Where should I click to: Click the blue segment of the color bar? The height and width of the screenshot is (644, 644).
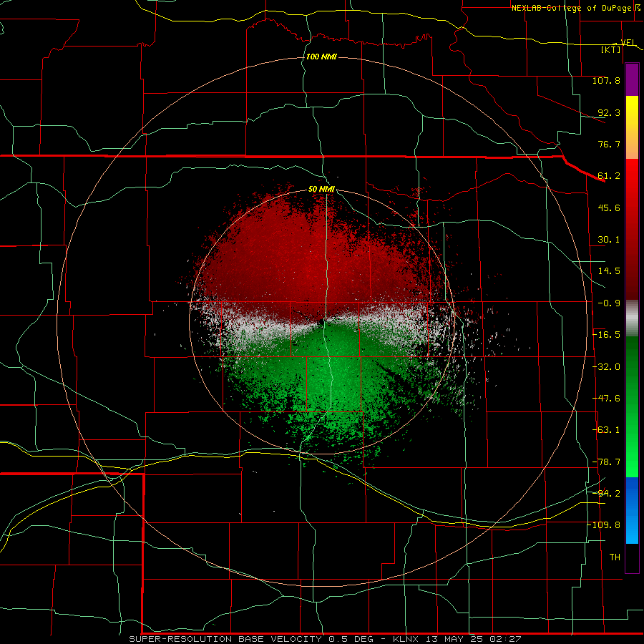[x=632, y=510]
